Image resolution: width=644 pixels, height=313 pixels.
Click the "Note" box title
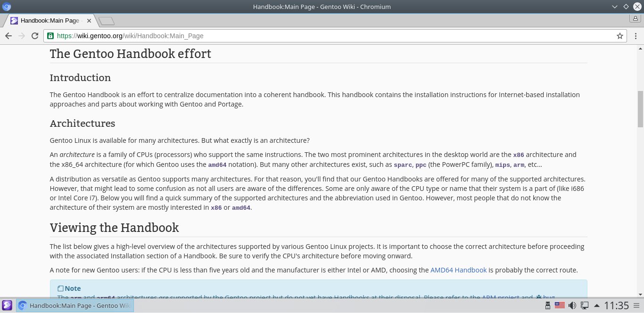73,288
